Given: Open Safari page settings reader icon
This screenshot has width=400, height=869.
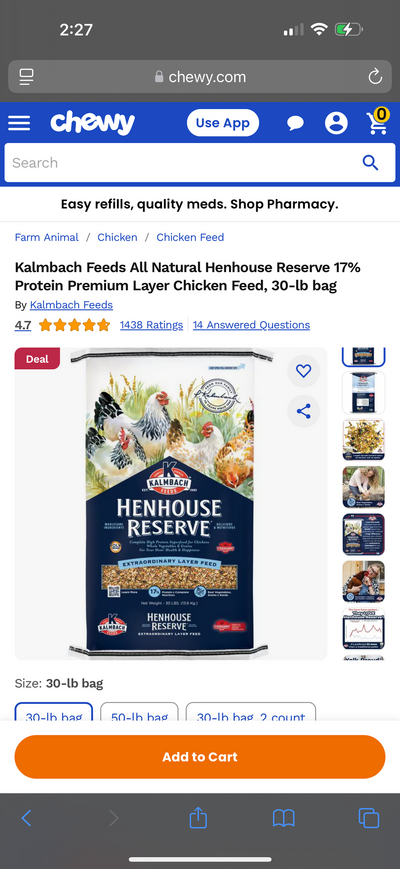Looking at the screenshot, I should pos(26,77).
